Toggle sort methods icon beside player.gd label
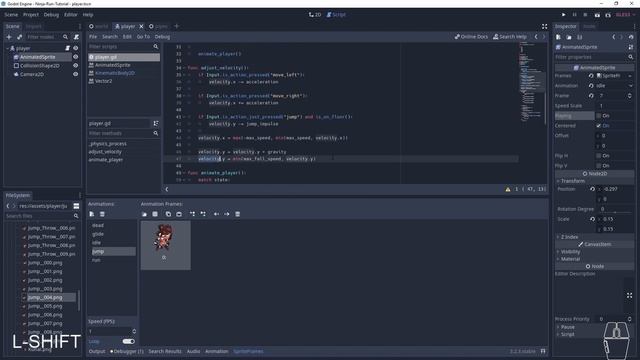Screen dimensions: 640x360 click(x=156, y=123)
